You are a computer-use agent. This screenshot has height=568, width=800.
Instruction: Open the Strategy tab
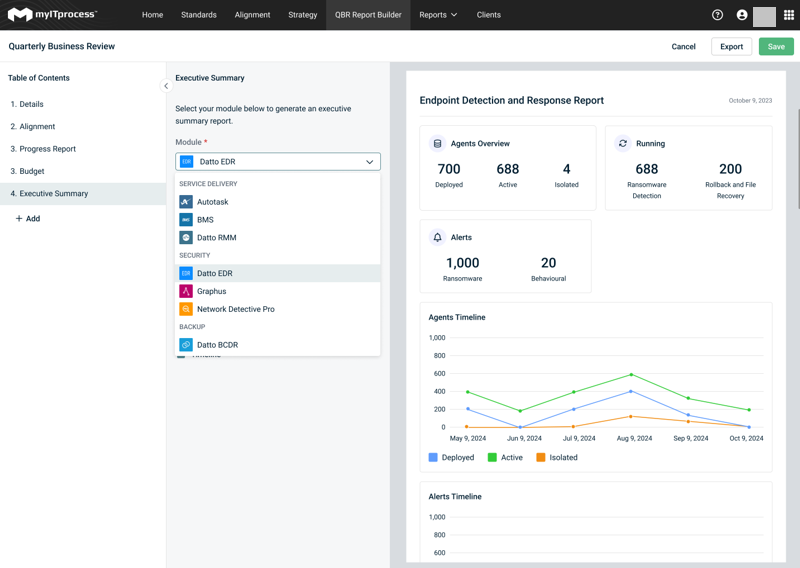pyautogui.click(x=303, y=15)
